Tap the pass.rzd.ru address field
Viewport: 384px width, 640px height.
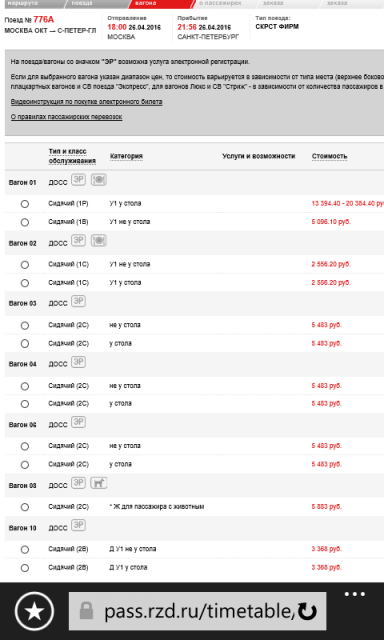(198, 611)
